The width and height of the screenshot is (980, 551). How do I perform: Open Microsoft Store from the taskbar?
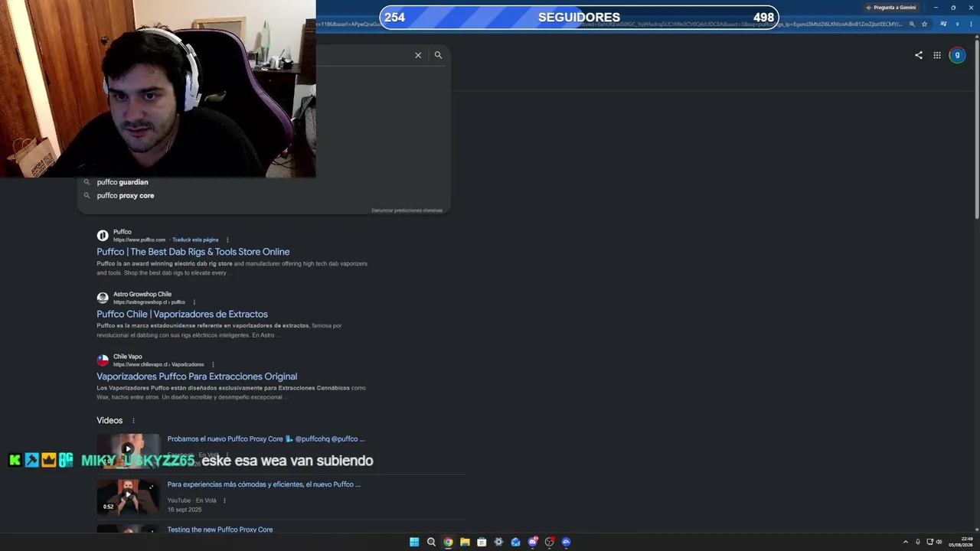482,542
